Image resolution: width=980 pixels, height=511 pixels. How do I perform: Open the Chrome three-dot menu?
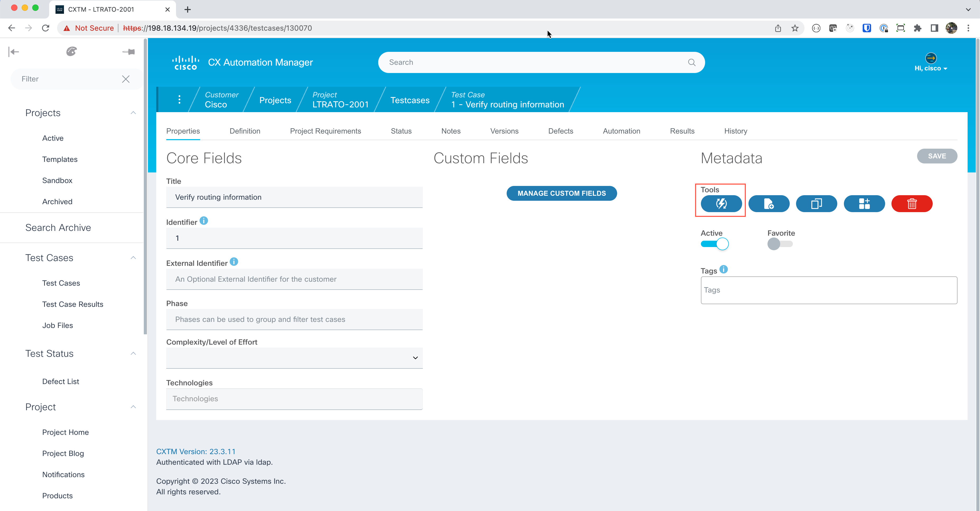tap(968, 28)
